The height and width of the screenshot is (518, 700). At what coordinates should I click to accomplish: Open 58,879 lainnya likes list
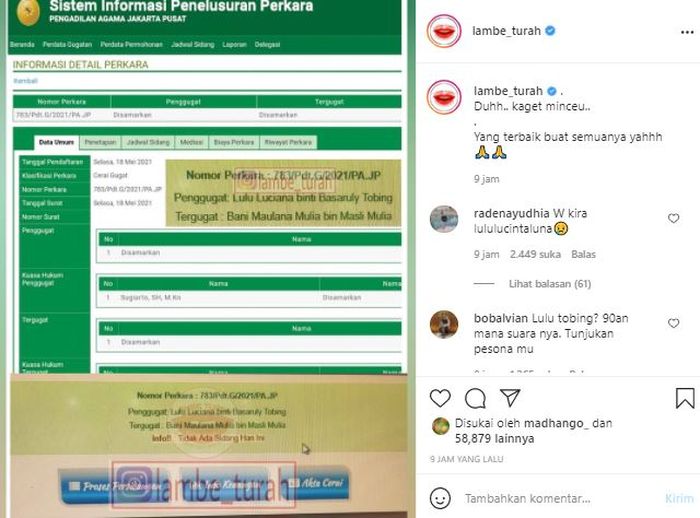coord(494,439)
